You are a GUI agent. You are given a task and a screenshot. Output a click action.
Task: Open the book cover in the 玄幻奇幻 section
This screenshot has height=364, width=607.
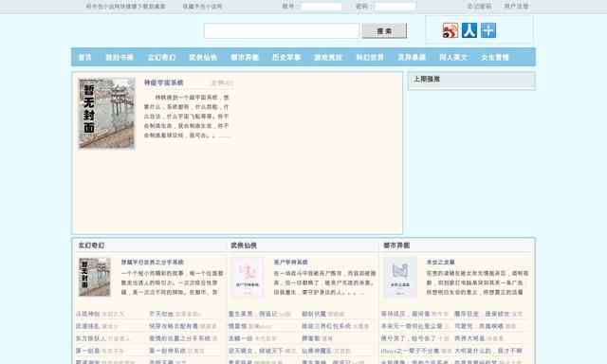coord(95,278)
